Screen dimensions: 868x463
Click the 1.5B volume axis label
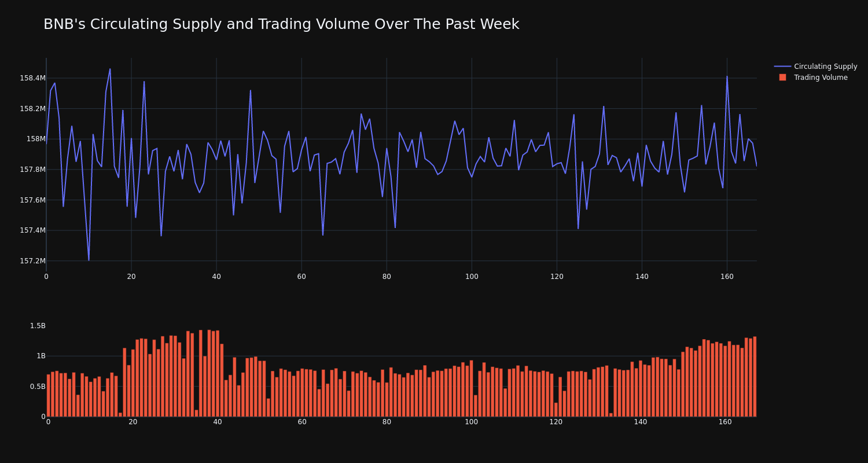(38, 326)
